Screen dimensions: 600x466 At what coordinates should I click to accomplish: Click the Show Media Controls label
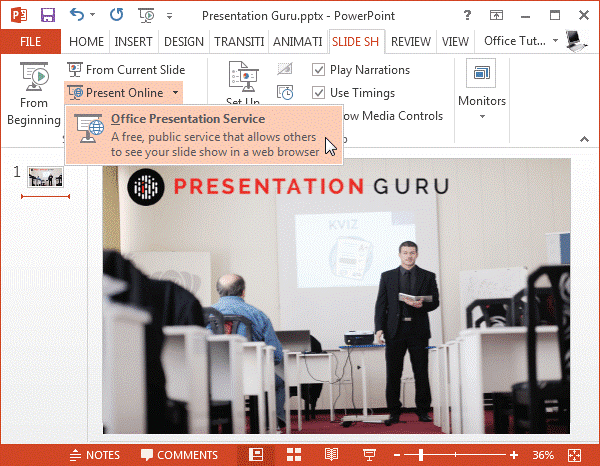point(393,116)
